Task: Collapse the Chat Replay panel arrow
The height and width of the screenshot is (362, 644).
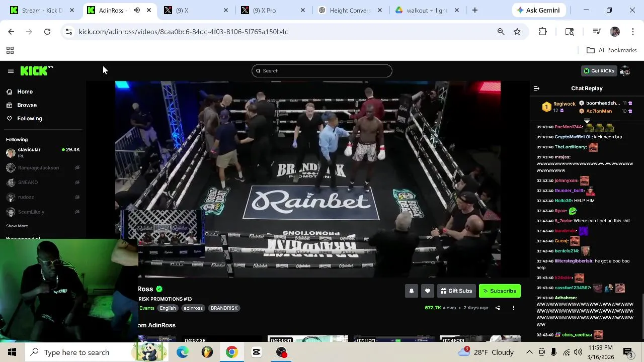Action: coord(536,88)
